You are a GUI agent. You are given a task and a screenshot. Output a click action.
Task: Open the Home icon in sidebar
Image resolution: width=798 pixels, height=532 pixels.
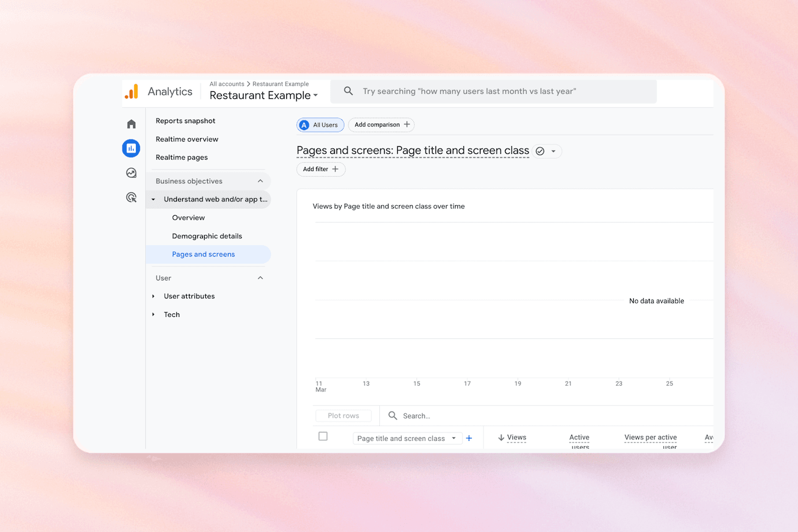click(x=131, y=124)
